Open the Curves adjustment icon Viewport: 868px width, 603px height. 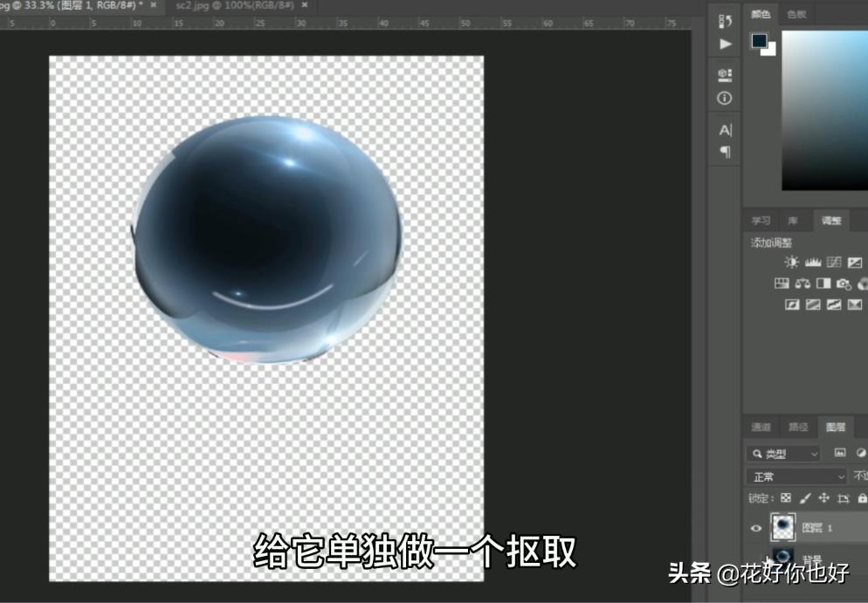[x=832, y=262]
